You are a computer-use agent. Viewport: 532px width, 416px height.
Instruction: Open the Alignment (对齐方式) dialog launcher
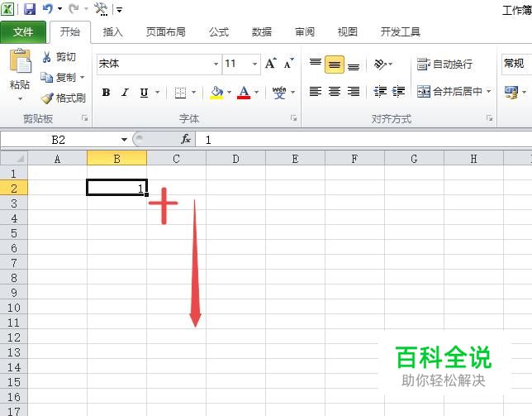click(x=490, y=118)
